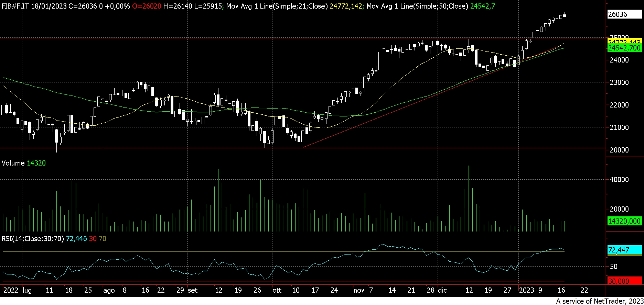644x305 pixels.
Task: Click the 2023 year label on time axis
Action: pos(527,290)
